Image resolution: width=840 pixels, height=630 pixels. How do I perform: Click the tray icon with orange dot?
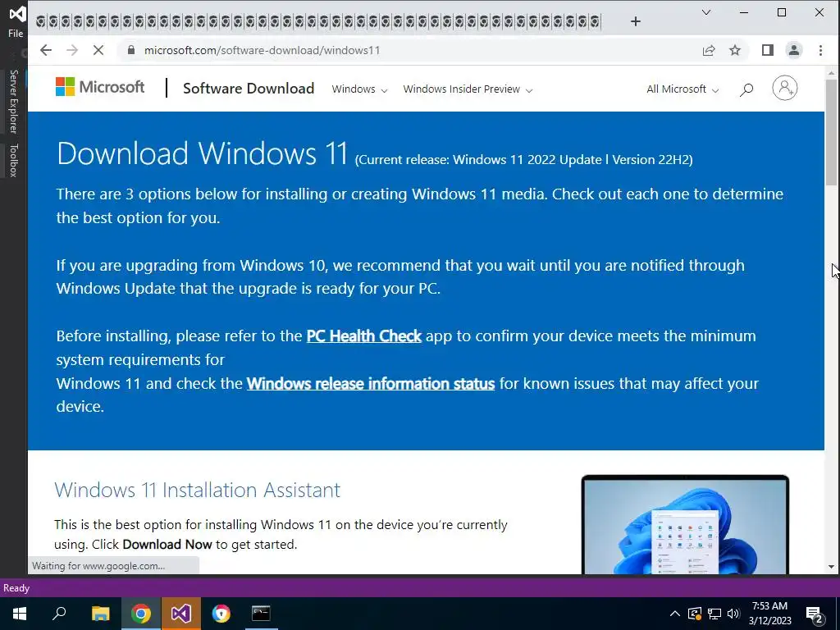tap(695, 614)
